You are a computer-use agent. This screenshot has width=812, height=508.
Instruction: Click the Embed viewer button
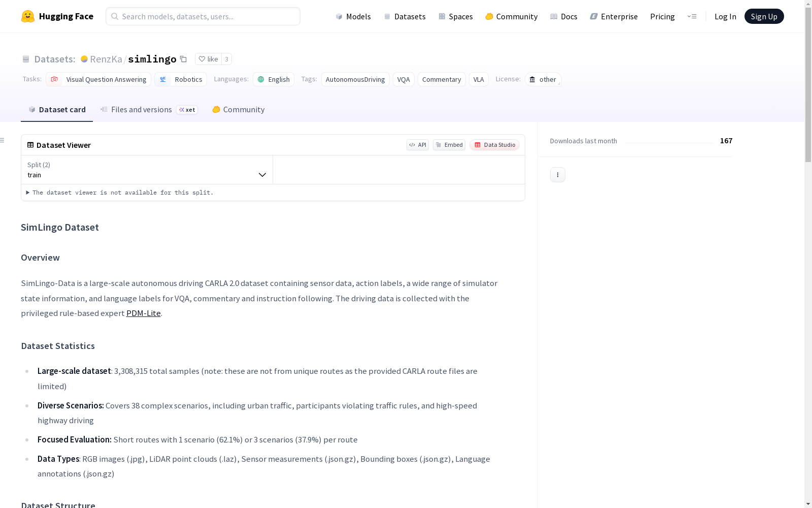pyautogui.click(x=449, y=145)
